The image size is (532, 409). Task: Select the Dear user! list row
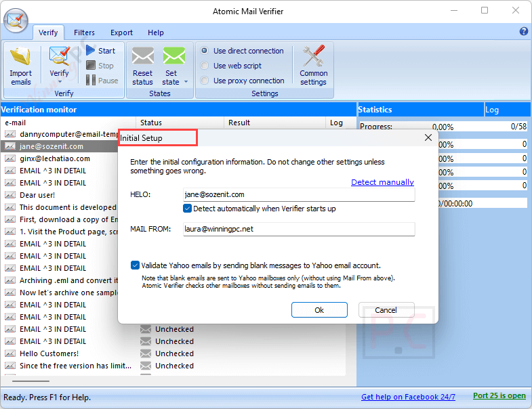click(x=60, y=195)
